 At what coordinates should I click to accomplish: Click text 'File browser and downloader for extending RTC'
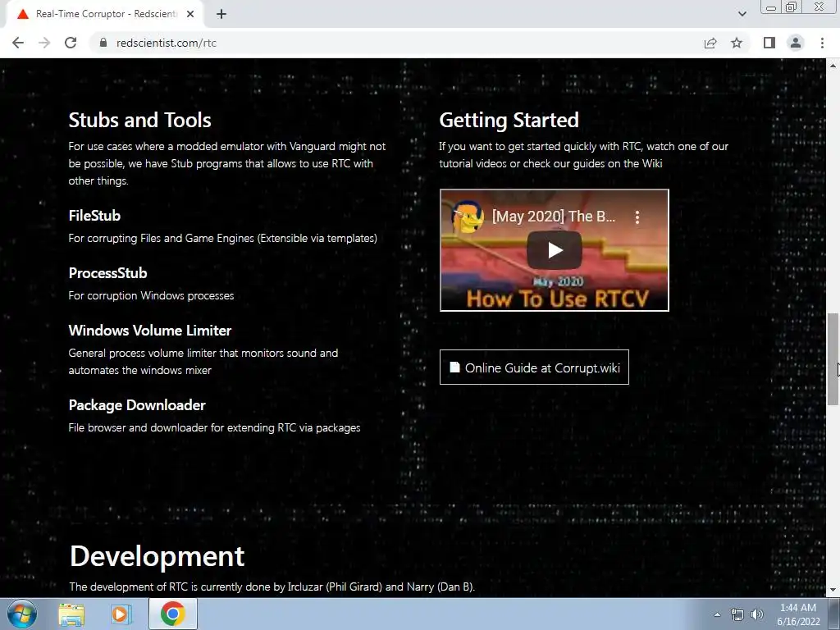point(183,427)
